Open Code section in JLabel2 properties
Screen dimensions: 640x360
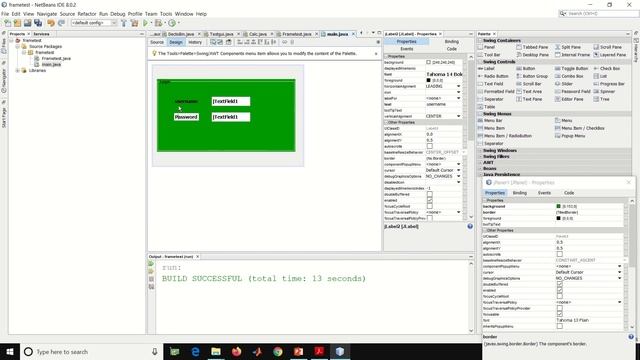coord(451,49)
